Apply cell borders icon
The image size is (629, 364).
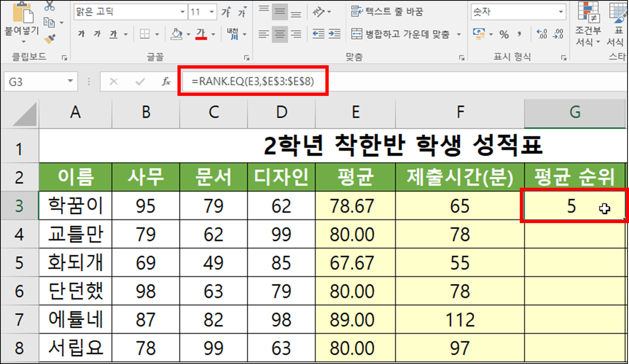(x=145, y=34)
